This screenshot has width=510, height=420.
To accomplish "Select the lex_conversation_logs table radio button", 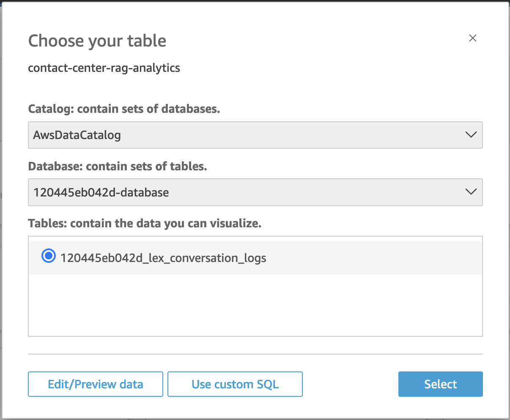I will pos(49,256).
